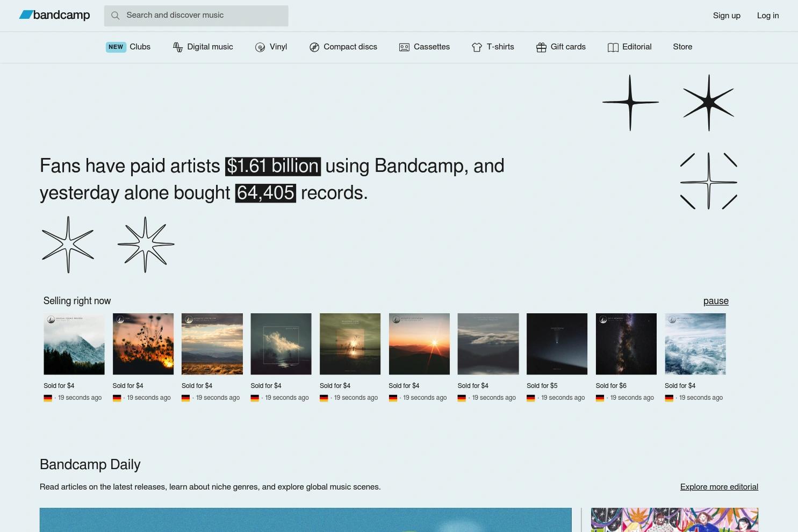798x532 pixels.
Task: Click the German flag under Sold for $6
Action: click(600, 398)
